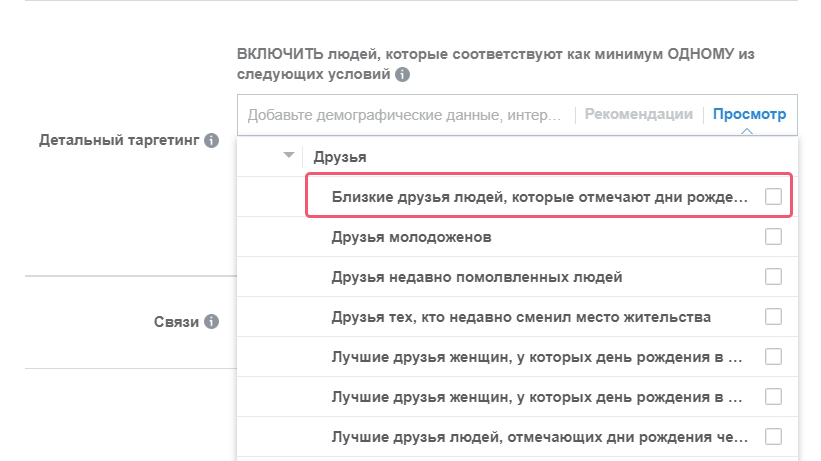Enable Друзья тех, кто недавно сменил место жительства
The image size is (821, 461).
pos(773,316)
